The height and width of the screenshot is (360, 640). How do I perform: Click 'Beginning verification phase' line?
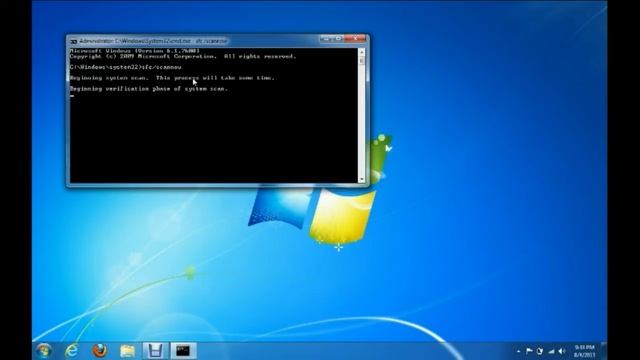tap(149, 89)
